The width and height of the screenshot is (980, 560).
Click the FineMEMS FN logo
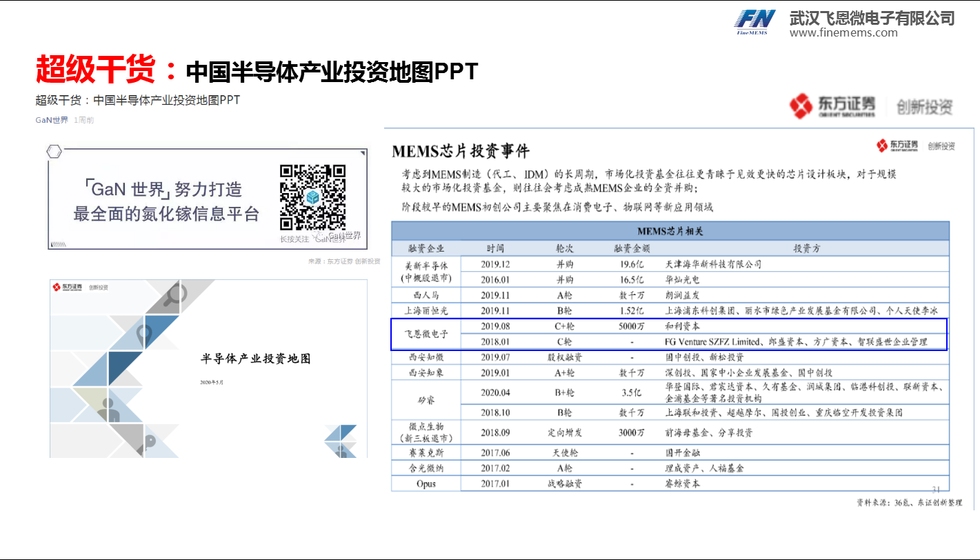click(x=757, y=21)
